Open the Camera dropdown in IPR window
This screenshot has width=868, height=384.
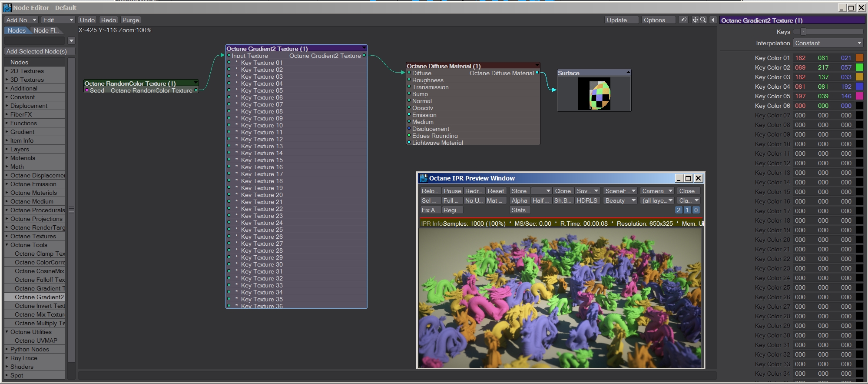coord(657,191)
